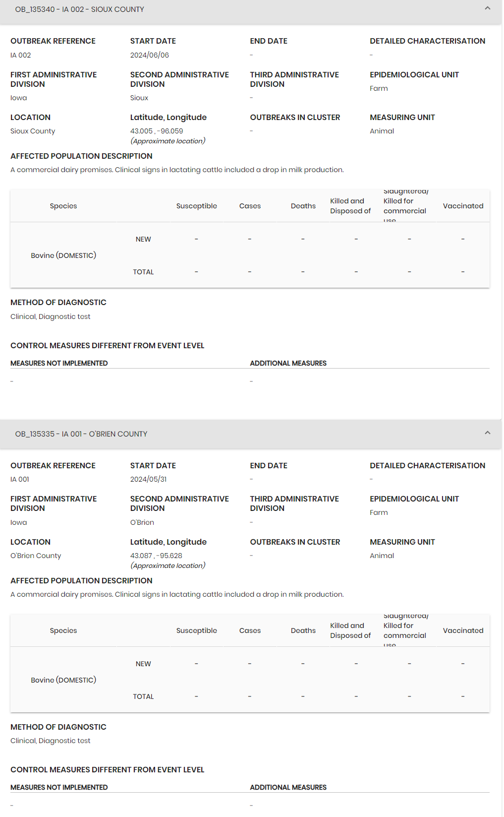This screenshot has height=817, width=504.
Task: Click Susceptible column header in Sioux table
Action: pos(196,206)
